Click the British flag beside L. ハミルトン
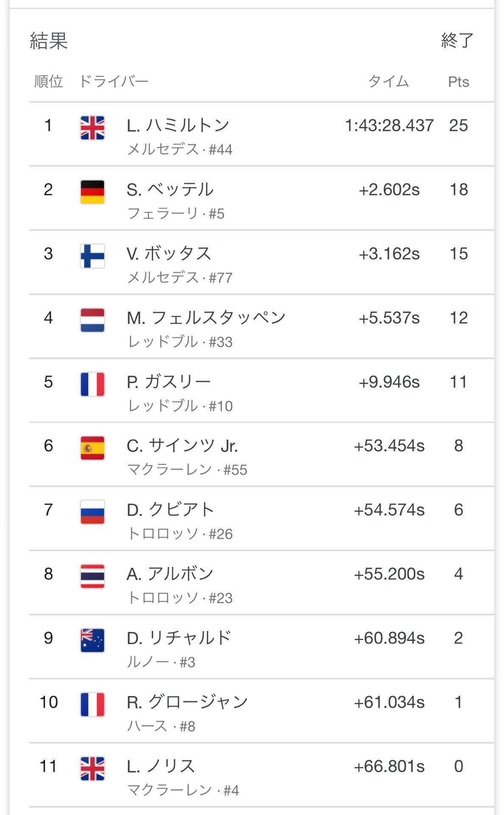Image resolution: width=504 pixels, height=815 pixels. [92, 128]
